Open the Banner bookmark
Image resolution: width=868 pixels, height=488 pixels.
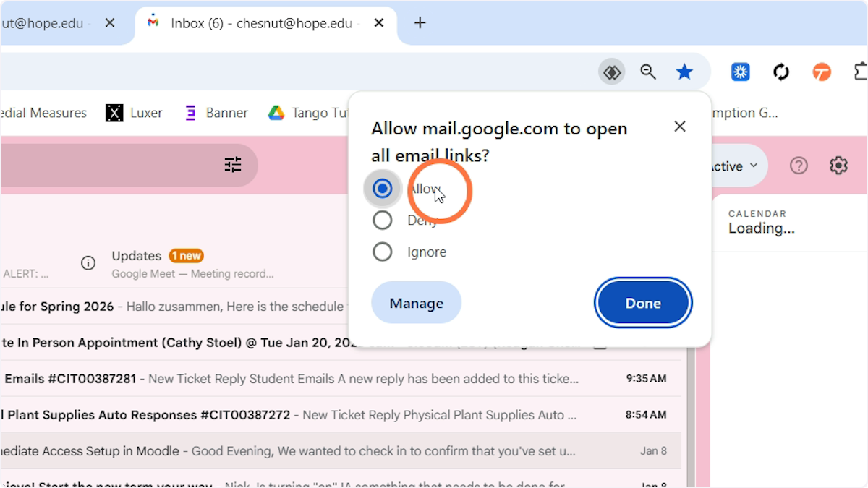click(x=216, y=113)
